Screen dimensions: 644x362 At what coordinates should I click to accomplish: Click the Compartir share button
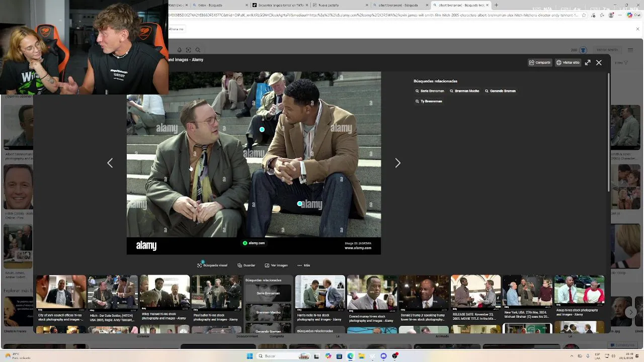click(x=540, y=62)
